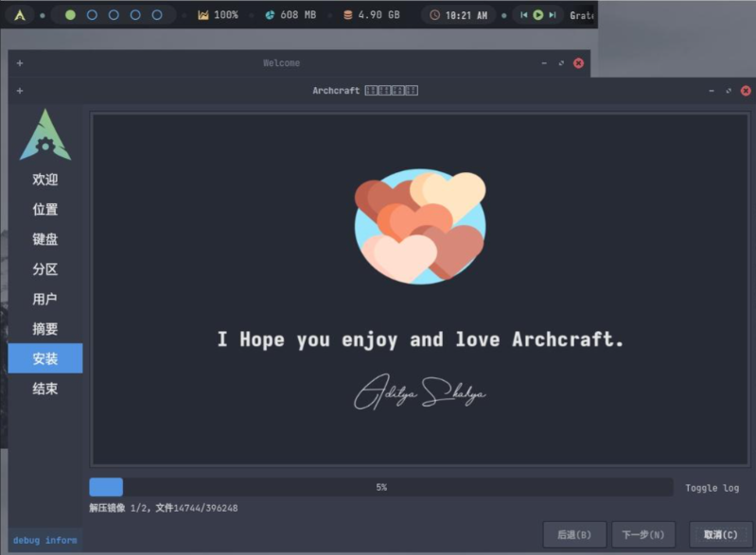The height and width of the screenshot is (555, 756).
Task: Click the 4.90 GB disk reading
Action: [379, 15]
